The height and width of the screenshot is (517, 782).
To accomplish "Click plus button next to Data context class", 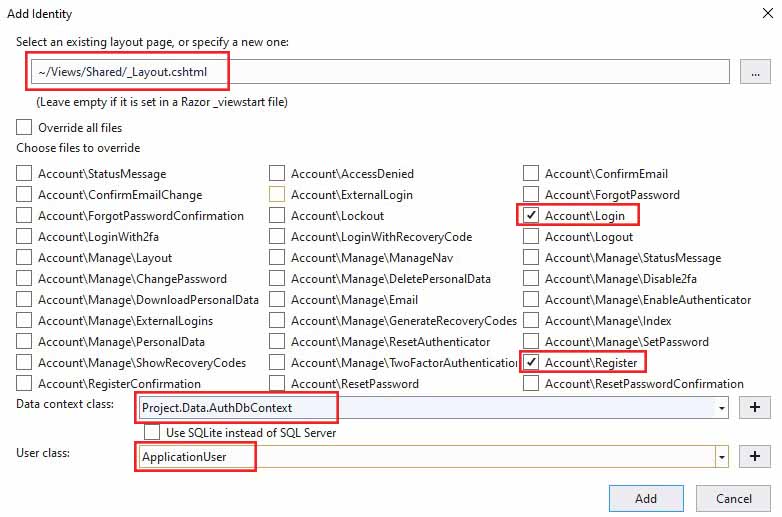I will tap(755, 407).
